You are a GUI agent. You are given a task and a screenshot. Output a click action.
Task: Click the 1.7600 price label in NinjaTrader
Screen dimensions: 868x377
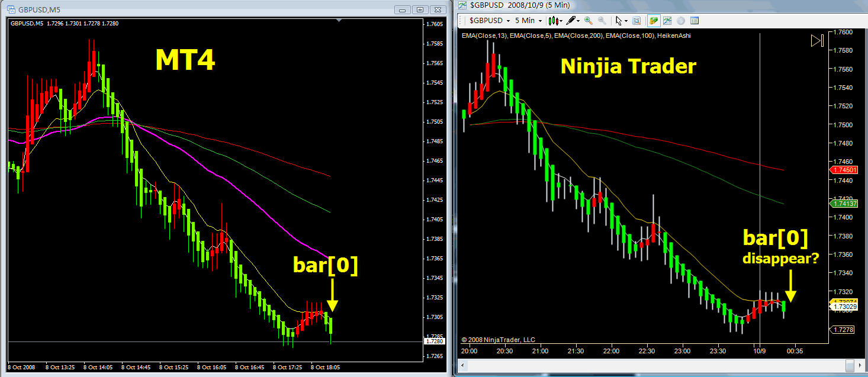click(x=843, y=32)
